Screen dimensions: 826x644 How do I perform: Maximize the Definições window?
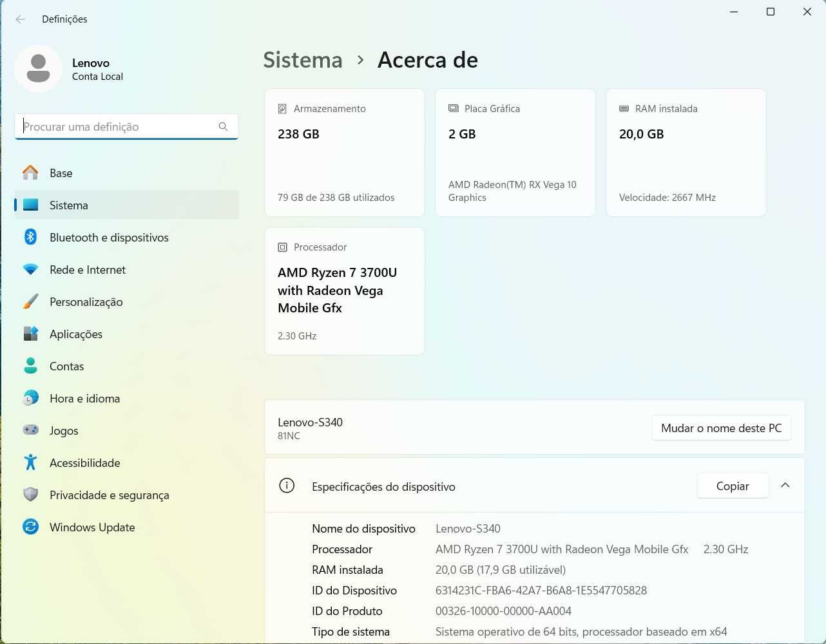(x=771, y=12)
